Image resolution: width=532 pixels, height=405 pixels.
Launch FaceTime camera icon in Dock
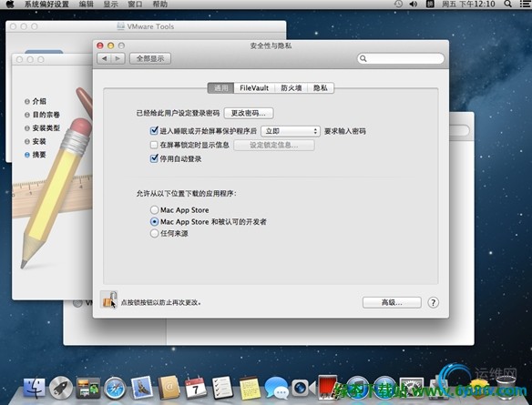pyautogui.click(x=303, y=388)
